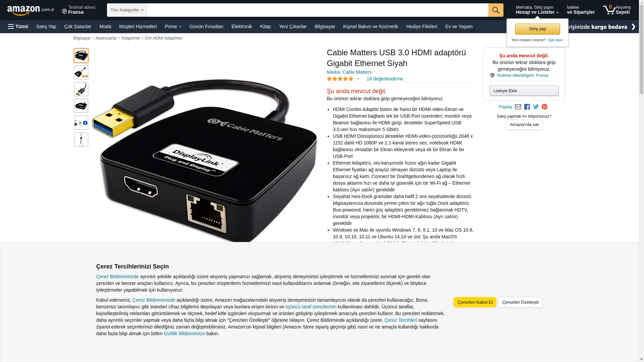Expand the star rating breakdown arrow
Image resolution: width=644 pixels, height=362 pixels.
(358, 79)
